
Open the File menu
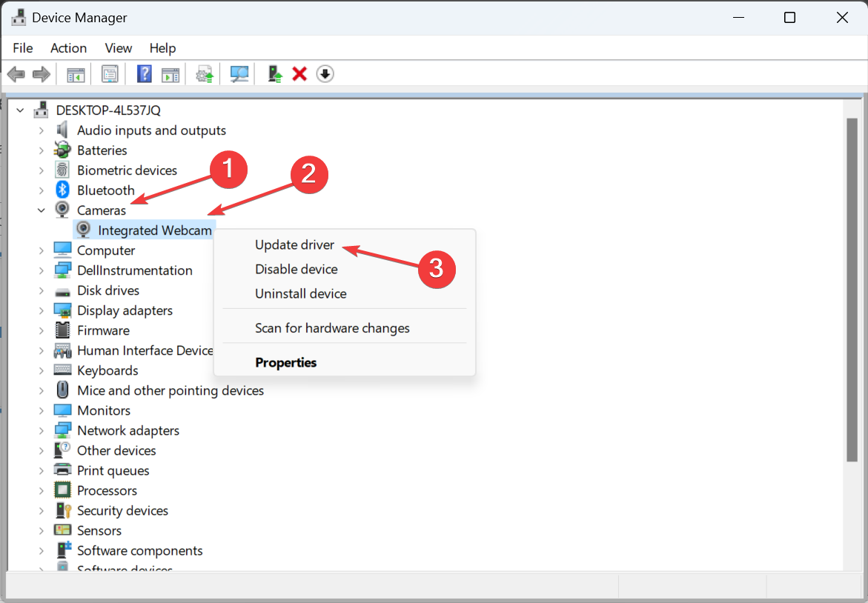pos(23,48)
